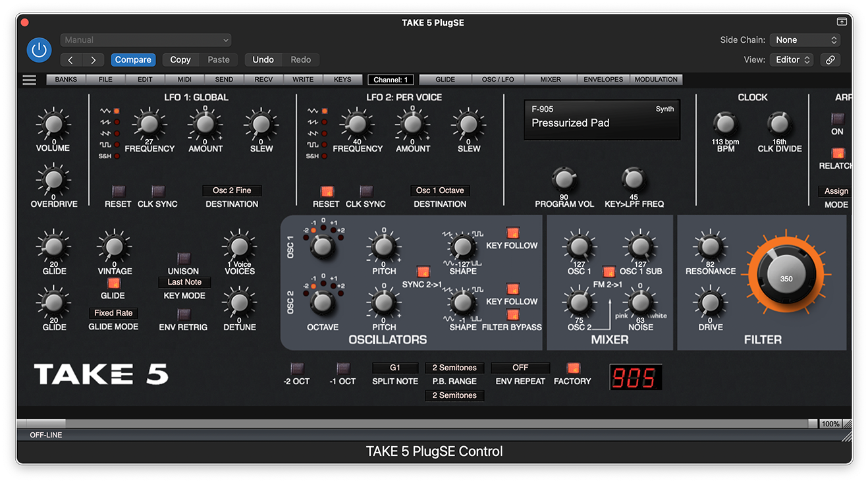
Task: Click the large orange filter cutoff knob
Action: 786,279
